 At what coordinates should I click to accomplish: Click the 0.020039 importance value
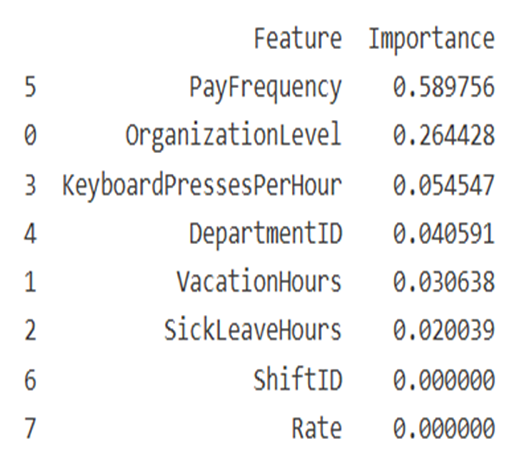pyautogui.click(x=444, y=330)
